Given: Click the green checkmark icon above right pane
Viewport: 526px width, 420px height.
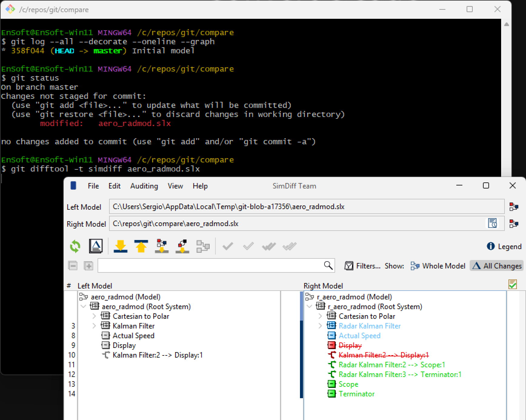Looking at the screenshot, I should (x=513, y=284).
